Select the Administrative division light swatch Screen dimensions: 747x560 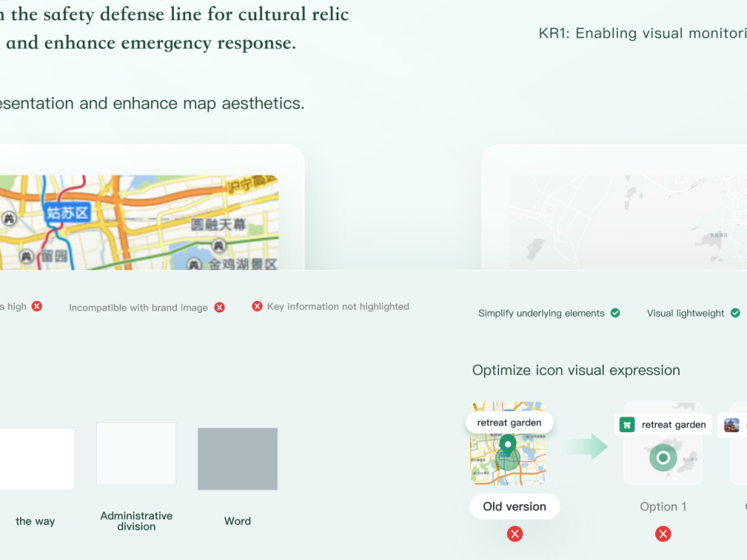point(136,453)
